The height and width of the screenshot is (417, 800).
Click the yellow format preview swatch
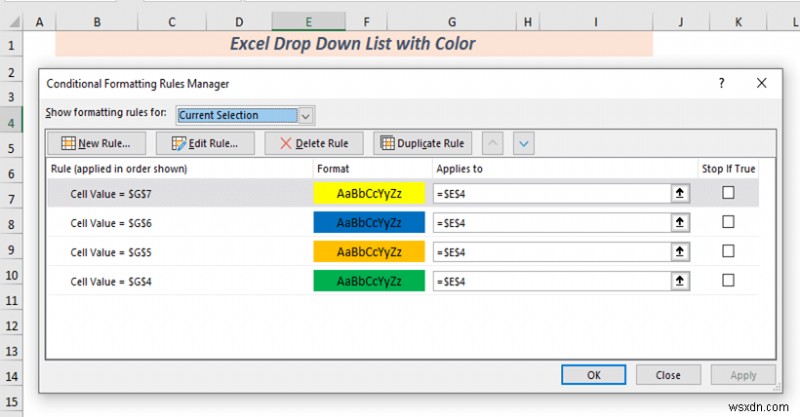click(369, 193)
